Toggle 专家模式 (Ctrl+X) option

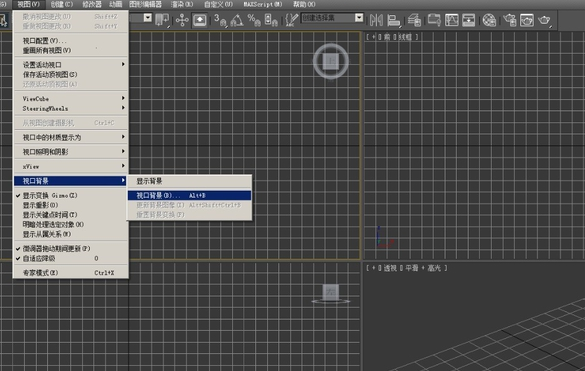click(x=71, y=273)
